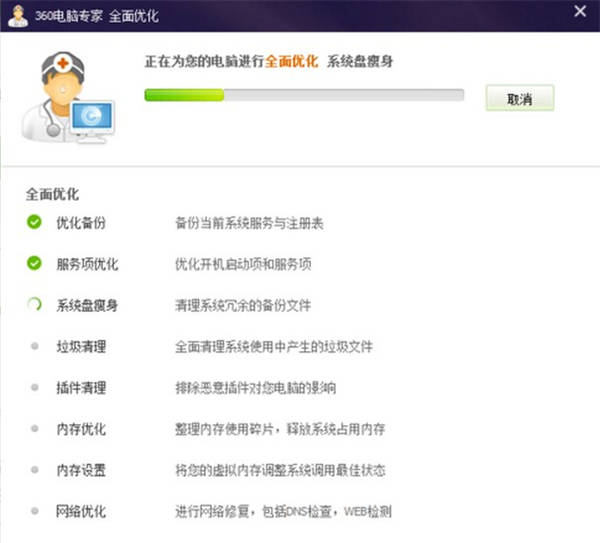Click the 全面优化 section heading

coord(52,193)
